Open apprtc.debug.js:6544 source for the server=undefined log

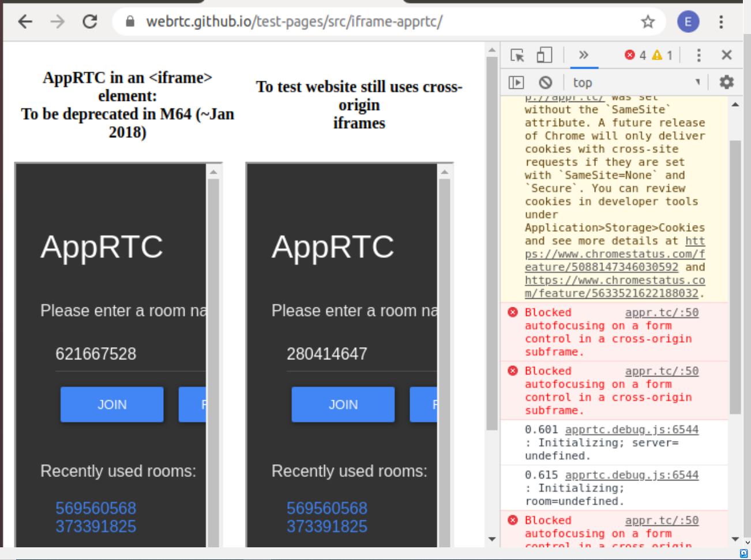pyautogui.click(x=632, y=430)
